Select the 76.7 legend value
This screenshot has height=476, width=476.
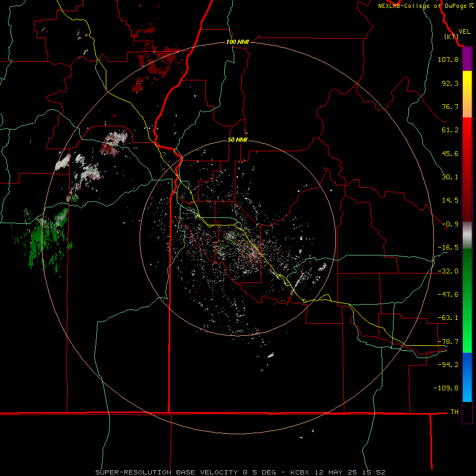tap(450, 106)
